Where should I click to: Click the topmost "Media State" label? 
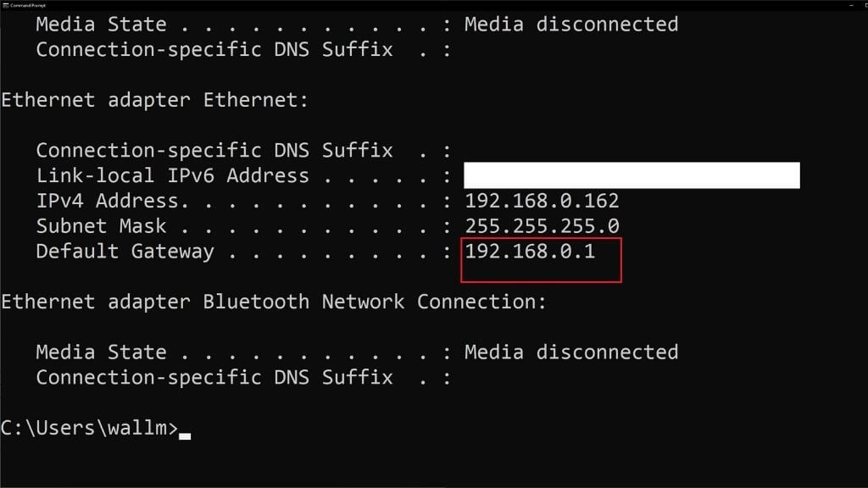101,25
